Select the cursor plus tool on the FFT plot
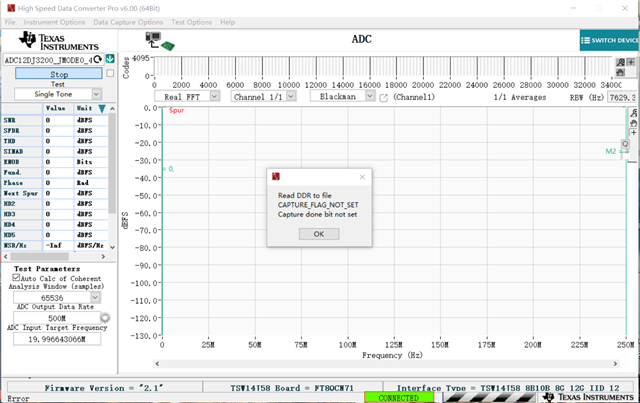Screen dimensions: 640x403 [633, 133]
